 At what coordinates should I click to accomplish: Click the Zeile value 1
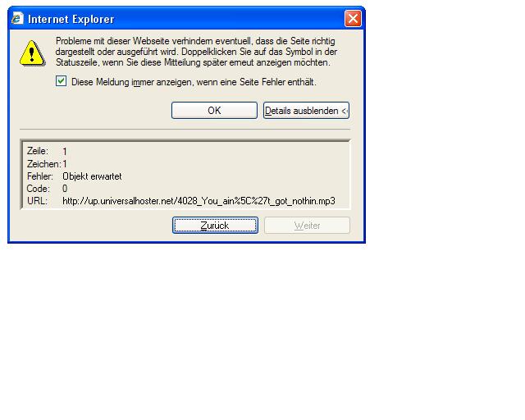click(x=65, y=152)
